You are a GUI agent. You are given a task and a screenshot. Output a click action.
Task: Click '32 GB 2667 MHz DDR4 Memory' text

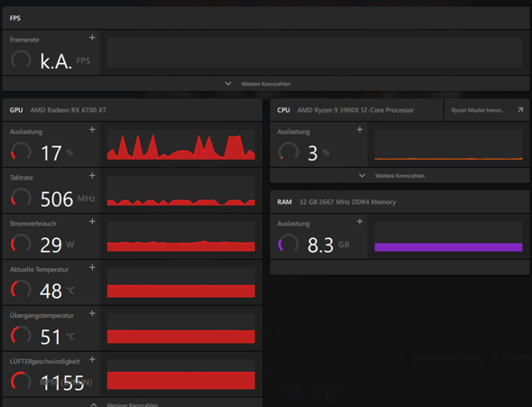[347, 202]
